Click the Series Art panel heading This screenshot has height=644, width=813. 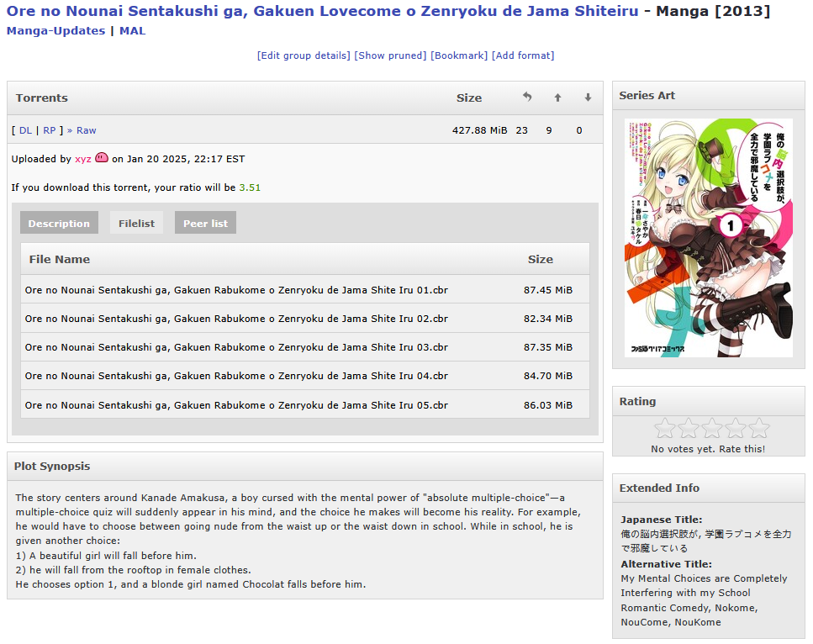647,95
